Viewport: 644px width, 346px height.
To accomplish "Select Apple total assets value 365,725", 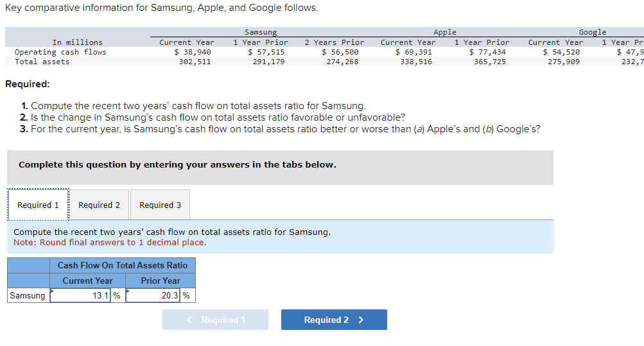I will [490, 62].
